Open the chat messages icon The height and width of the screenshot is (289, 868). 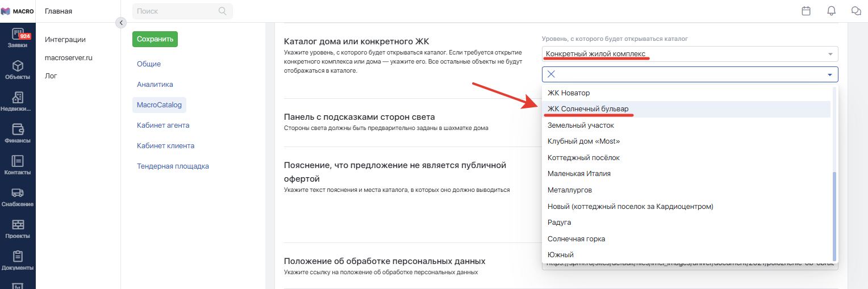[856, 11]
